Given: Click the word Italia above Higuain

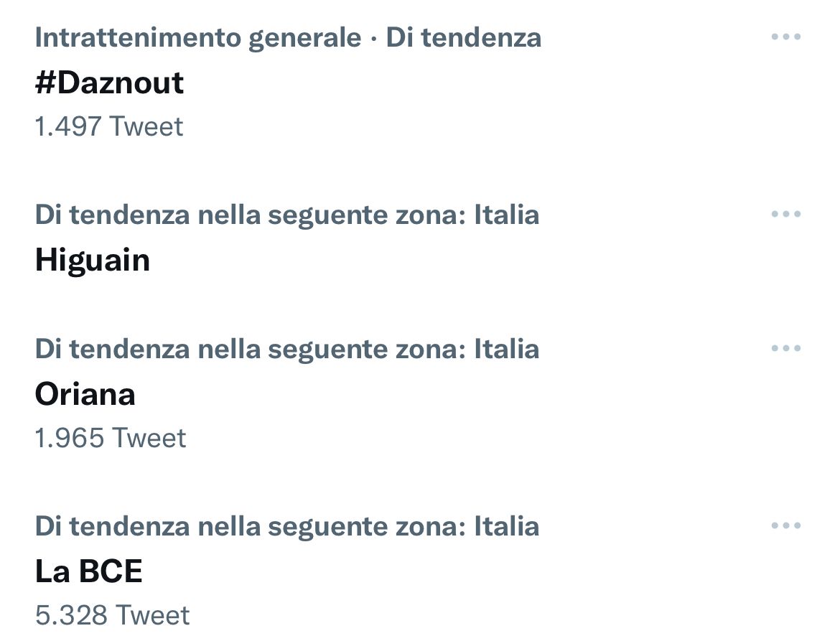Looking at the screenshot, I should pos(506,215).
